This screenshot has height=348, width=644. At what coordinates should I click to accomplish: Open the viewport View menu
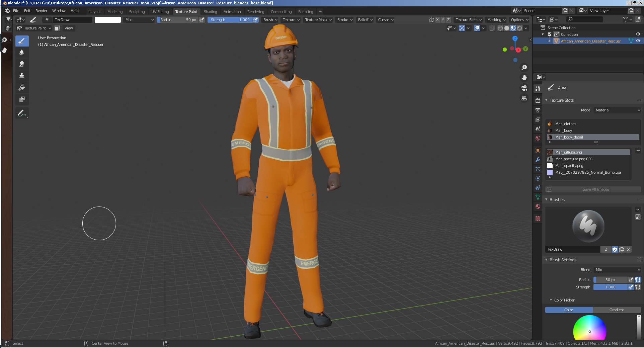pyautogui.click(x=69, y=28)
